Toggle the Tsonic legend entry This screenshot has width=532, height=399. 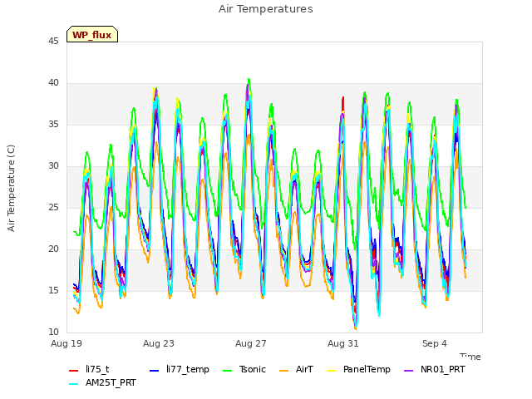point(244,369)
